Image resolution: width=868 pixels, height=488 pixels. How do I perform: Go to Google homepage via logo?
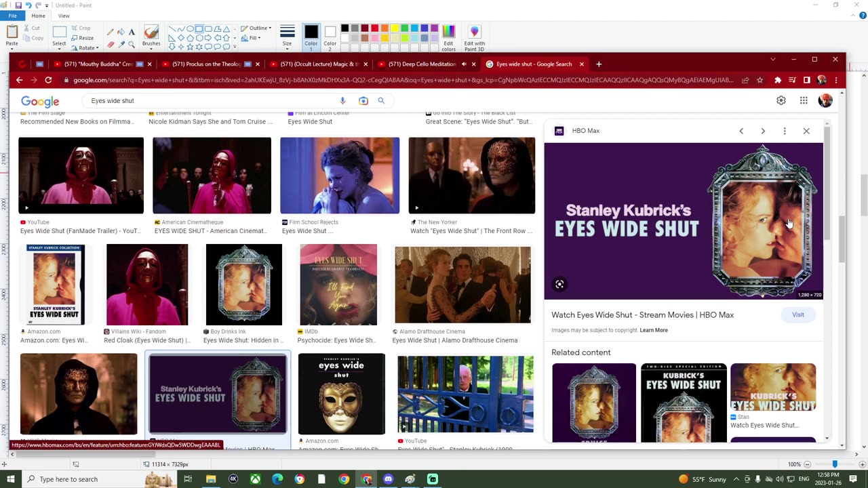click(40, 102)
